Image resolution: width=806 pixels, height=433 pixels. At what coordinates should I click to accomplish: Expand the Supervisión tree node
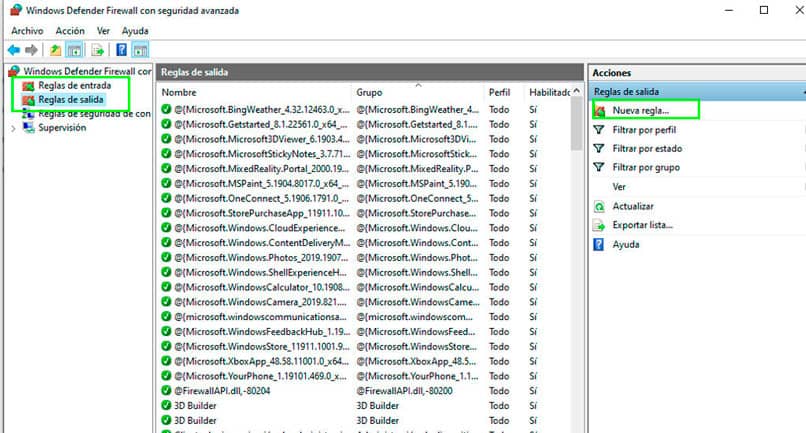coord(13,129)
